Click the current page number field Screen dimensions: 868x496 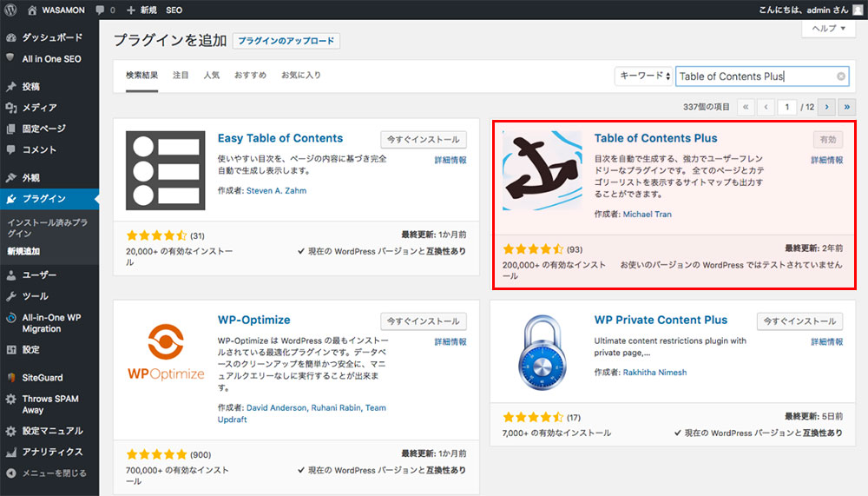pyautogui.click(x=786, y=107)
